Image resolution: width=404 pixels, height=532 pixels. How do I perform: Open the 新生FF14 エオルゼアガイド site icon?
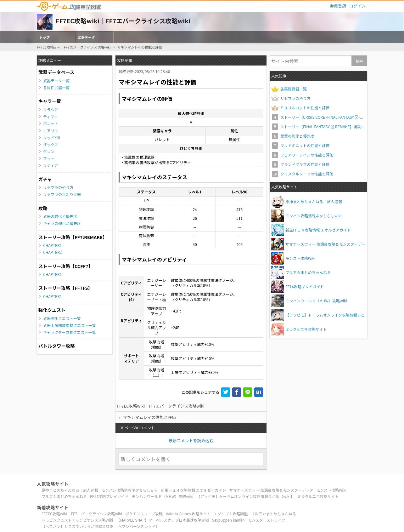click(278, 230)
